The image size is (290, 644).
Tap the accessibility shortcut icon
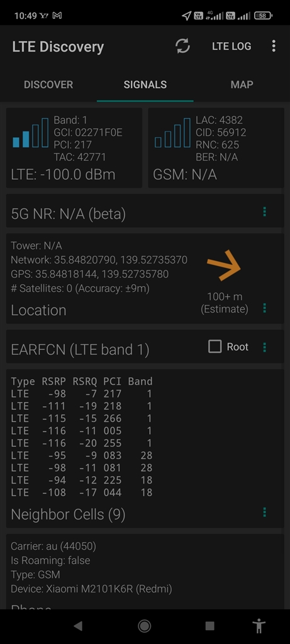click(259, 626)
